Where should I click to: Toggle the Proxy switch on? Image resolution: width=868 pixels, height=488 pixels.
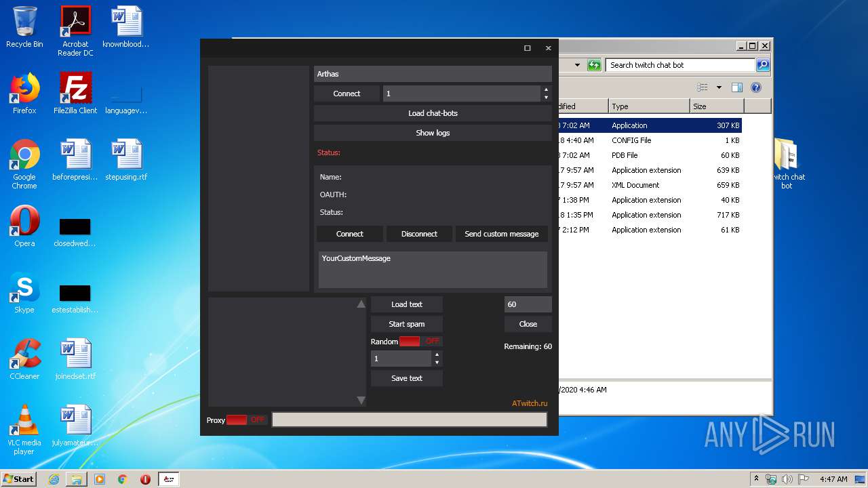click(247, 420)
